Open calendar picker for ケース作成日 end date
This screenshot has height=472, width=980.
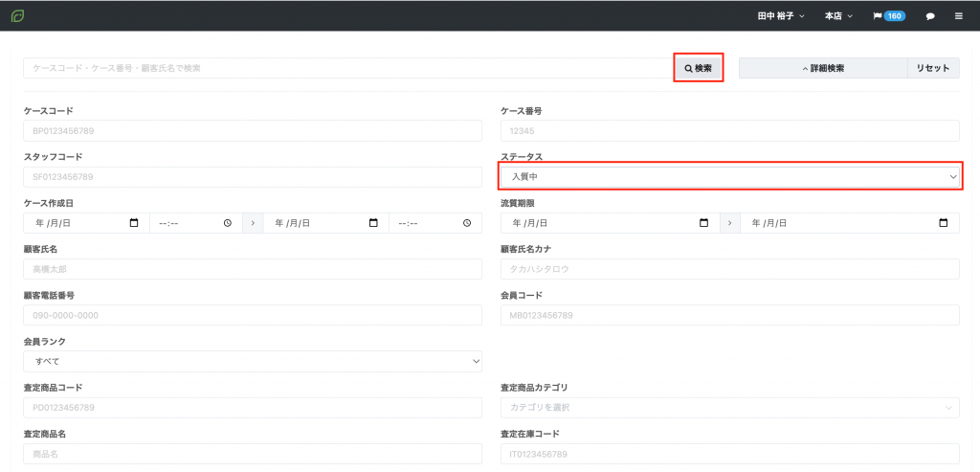coord(373,223)
